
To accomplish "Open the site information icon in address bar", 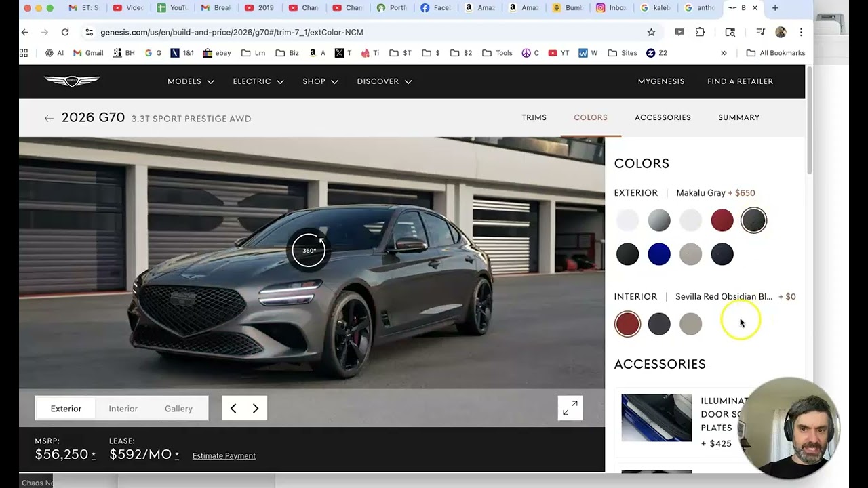I will point(89,32).
